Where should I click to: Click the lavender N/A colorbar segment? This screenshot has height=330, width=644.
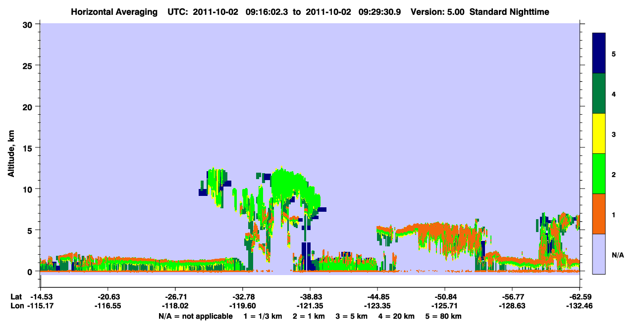599,254
